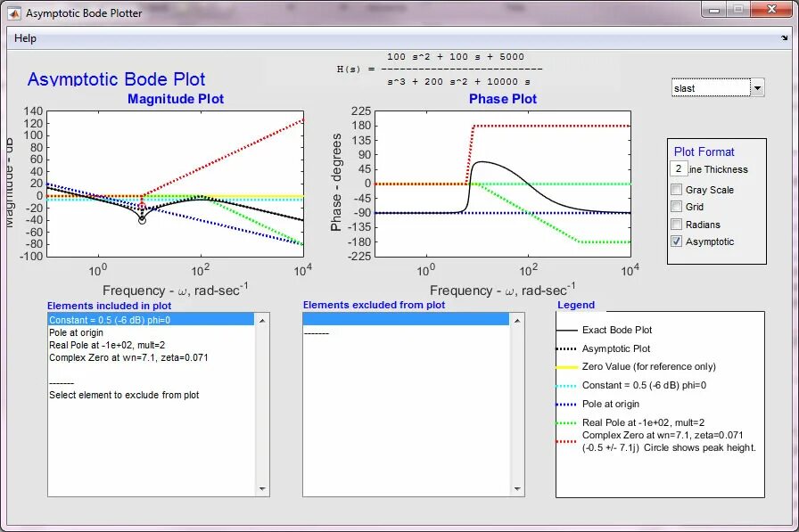799x532 pixels.
Task: Click the 'Asymptotic Bode Plot' heading
Action: coord(116,79)
